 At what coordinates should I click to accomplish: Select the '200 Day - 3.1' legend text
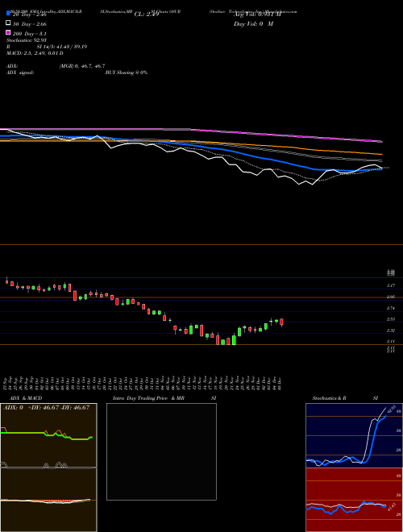coord(30,34)
